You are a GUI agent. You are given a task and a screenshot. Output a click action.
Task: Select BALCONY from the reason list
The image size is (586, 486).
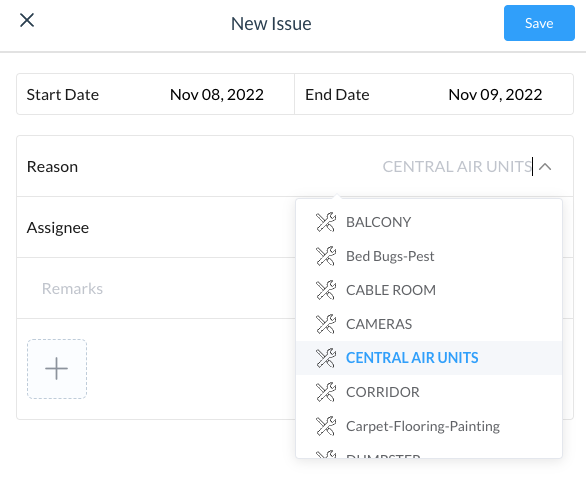(429, 222)
